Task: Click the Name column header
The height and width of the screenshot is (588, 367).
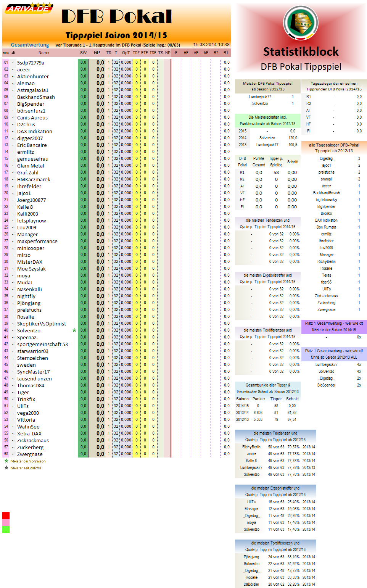Action: [43, 53]
